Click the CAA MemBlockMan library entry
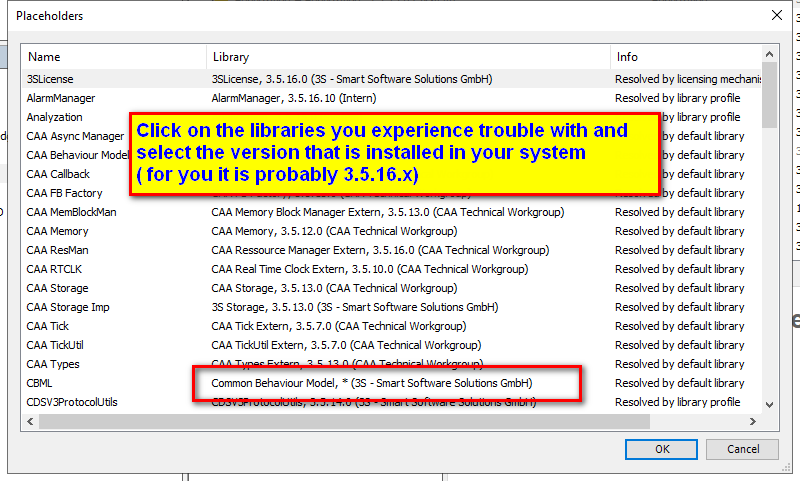The image size is (800, 481). pyautogui.click(x=387, y=212)
